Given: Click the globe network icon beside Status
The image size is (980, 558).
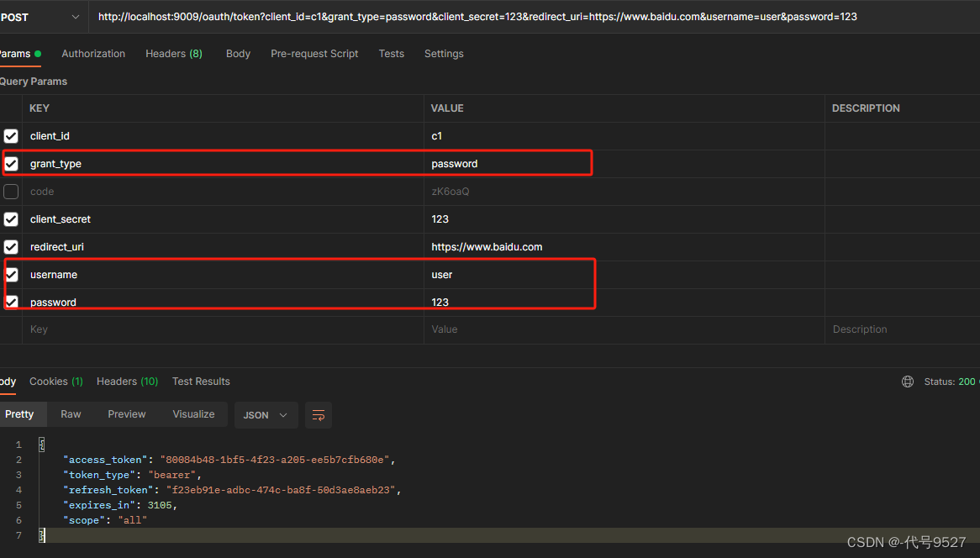Looking at the screenshot, I should point(908,382).
